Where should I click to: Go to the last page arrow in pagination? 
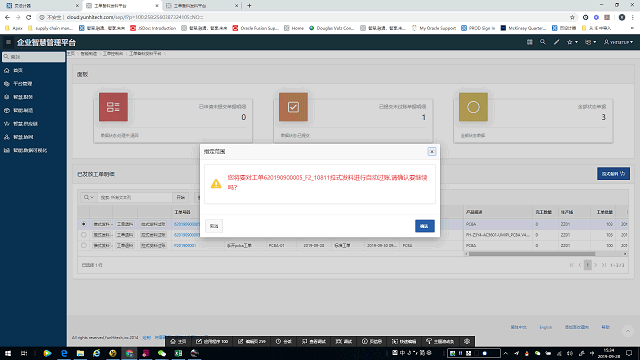coord(604,265)
